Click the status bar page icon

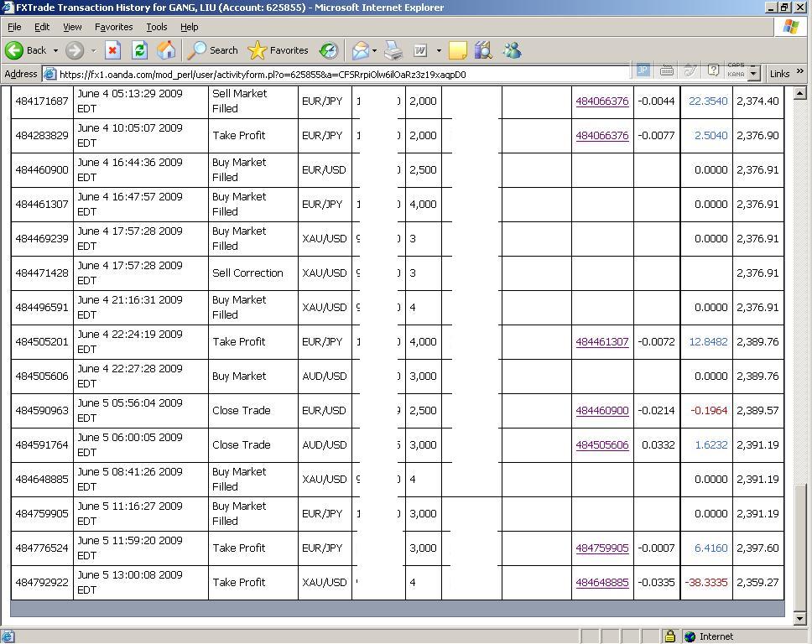pyautogui.click(x=8, y=636)
